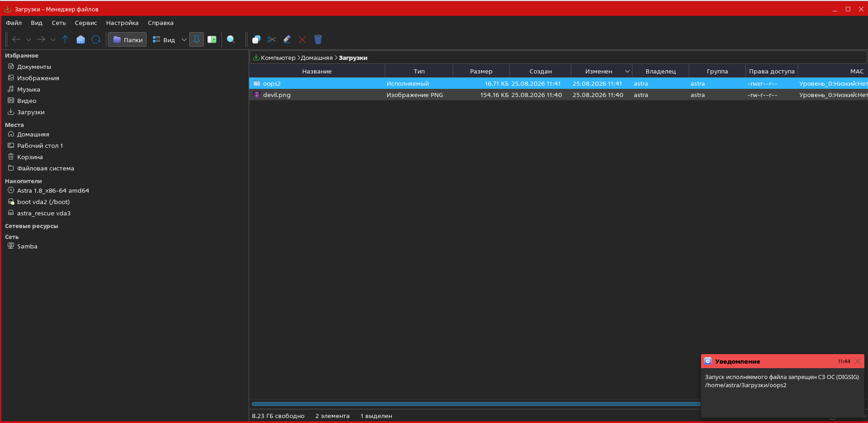Open the back history dropdown arrow
Viewport: 868px width, 423px height.
tap(29, 39)
